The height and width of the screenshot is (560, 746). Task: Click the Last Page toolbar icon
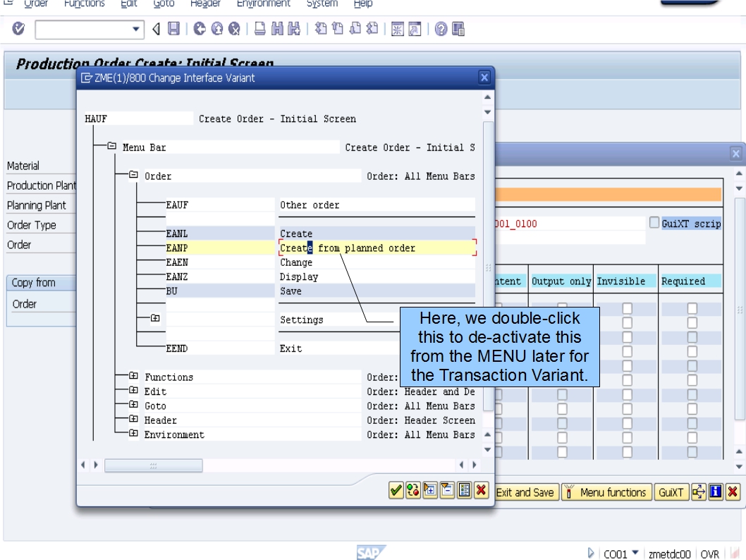372,29
